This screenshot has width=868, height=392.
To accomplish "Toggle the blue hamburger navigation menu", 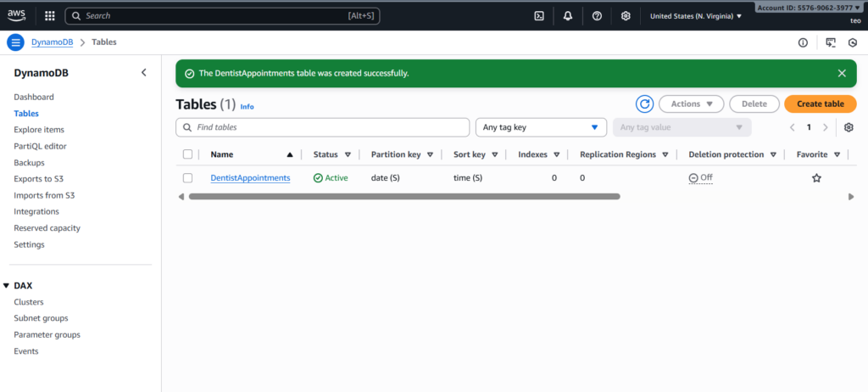I will [15, 42].
